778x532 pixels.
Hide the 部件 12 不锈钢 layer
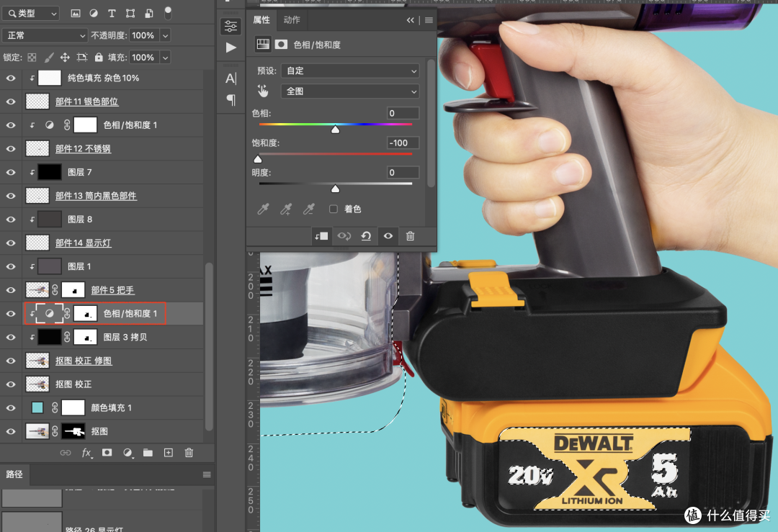pyautogui.click(x=10, y=149)
